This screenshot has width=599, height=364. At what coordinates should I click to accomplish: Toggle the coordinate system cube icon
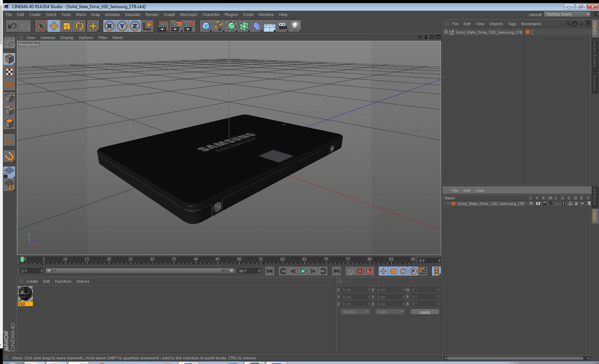point(148,26)
